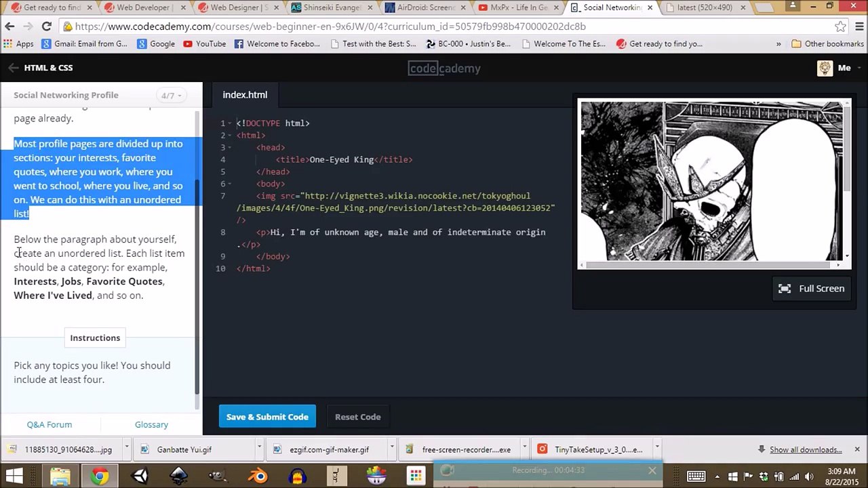This screenshot has height=488, width=868.
Task: Launch Unity from the taskbar
Action: [140, 476]
